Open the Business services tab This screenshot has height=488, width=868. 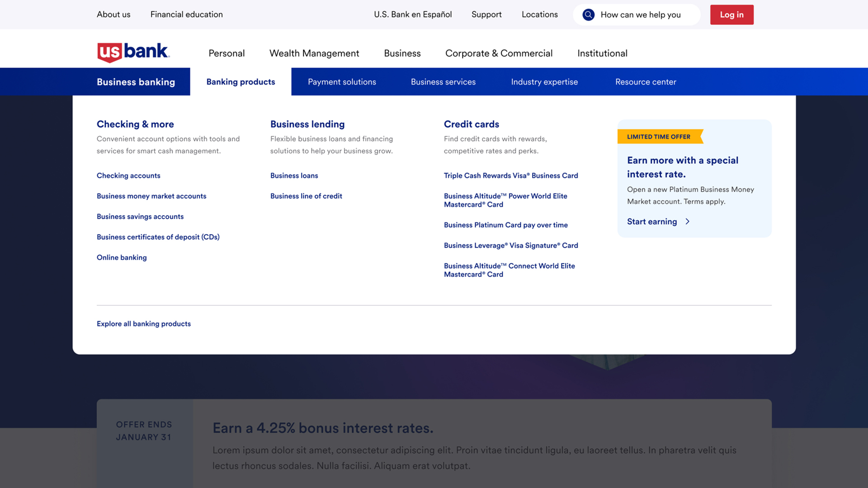(443, 82)
